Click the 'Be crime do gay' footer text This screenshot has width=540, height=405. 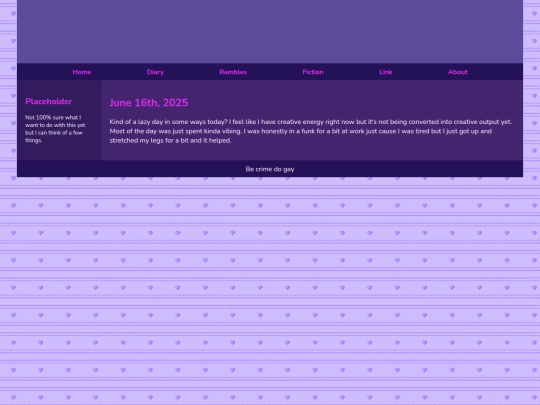tap(270, 169)
